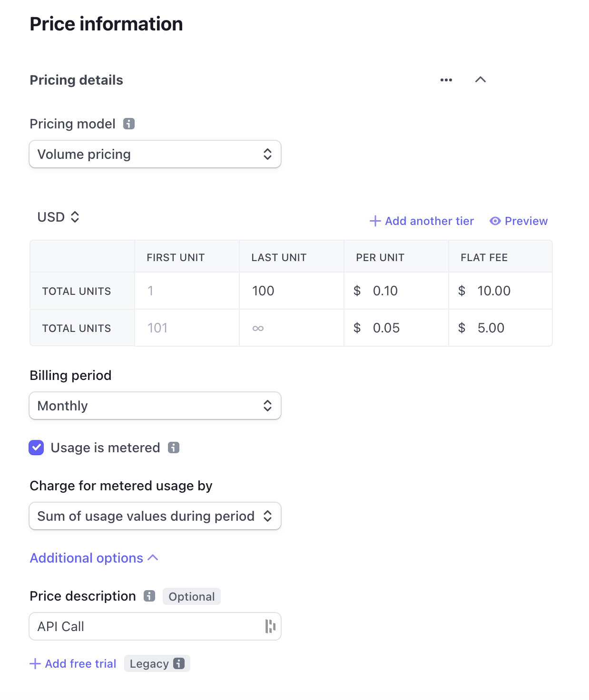
Task: Open the Pricing details overflow menu
Action: 446,79
